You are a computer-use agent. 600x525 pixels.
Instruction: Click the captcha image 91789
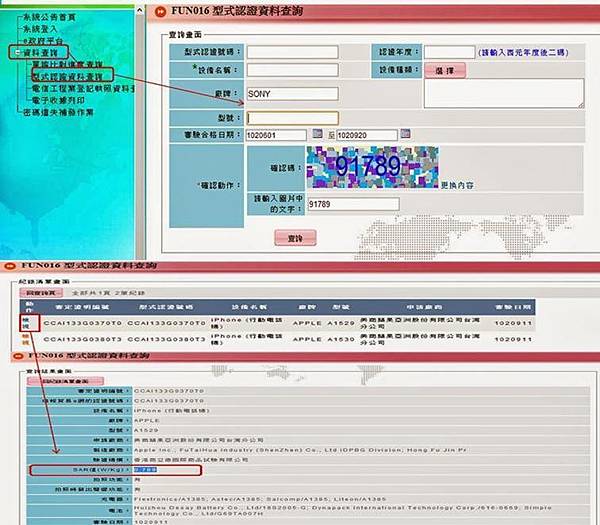point(372,167)
